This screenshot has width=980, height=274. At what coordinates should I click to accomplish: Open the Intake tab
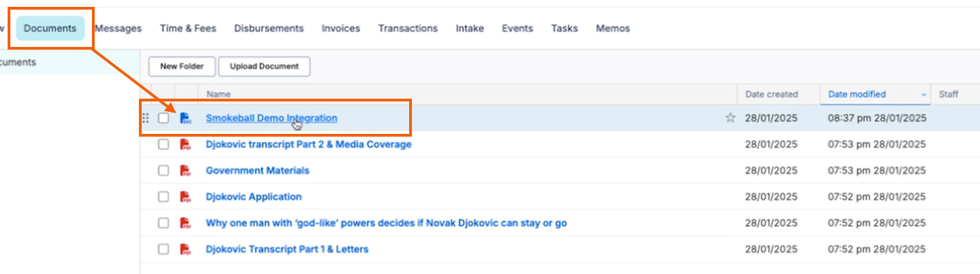pos(470,28)
